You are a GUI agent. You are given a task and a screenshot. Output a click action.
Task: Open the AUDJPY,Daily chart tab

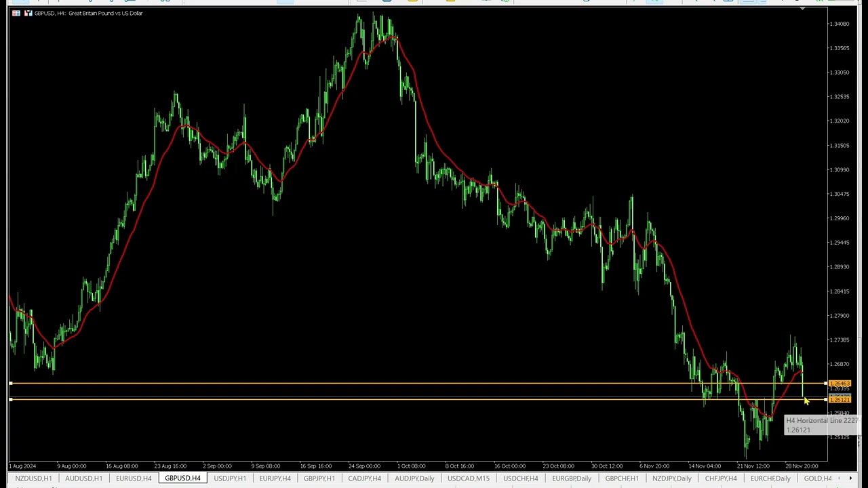coord(414,479)
